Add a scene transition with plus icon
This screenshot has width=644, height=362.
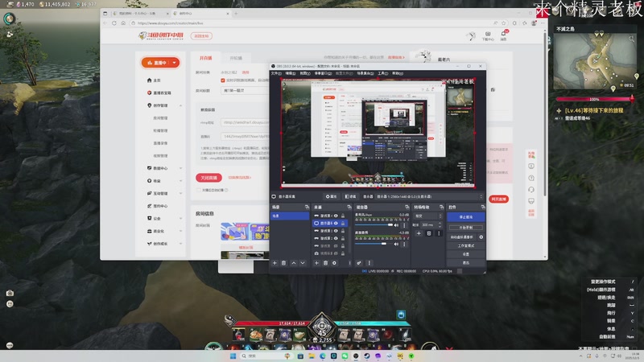(x=419, y=233)
